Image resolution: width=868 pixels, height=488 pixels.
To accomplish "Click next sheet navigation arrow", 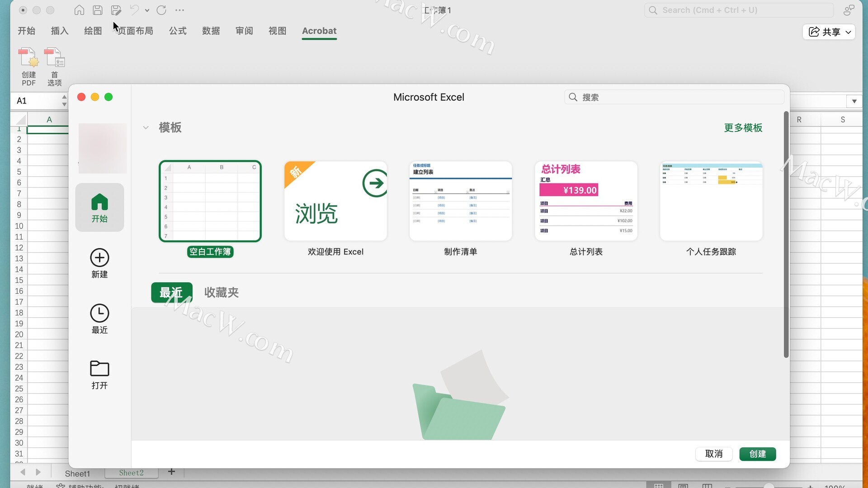I will [38, 472].
